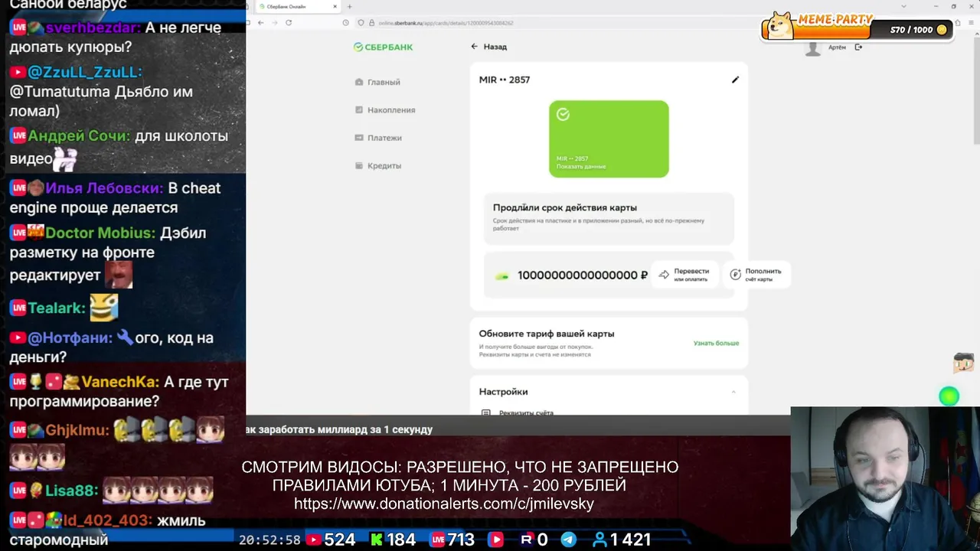Click the browser back arrow

pos(260,23)
